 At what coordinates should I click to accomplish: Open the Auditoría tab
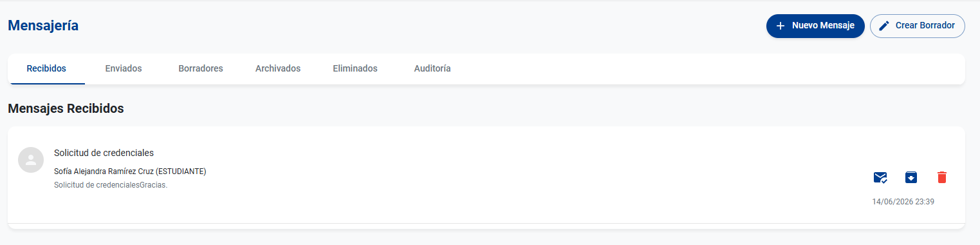coord(432,68)
